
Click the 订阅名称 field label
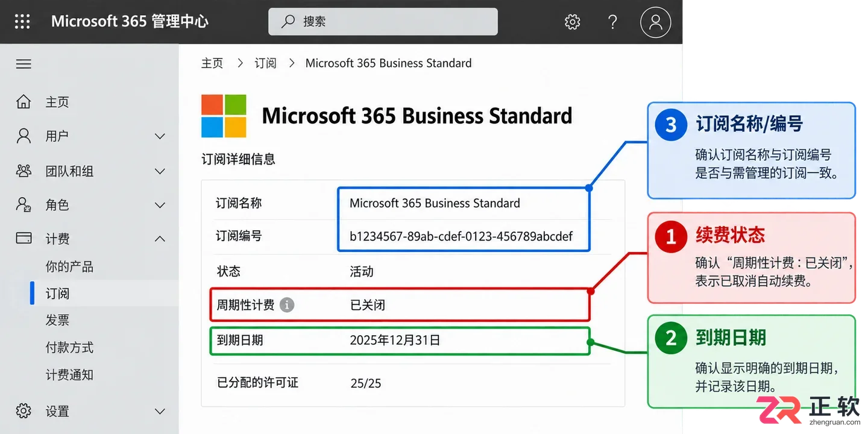239,203
